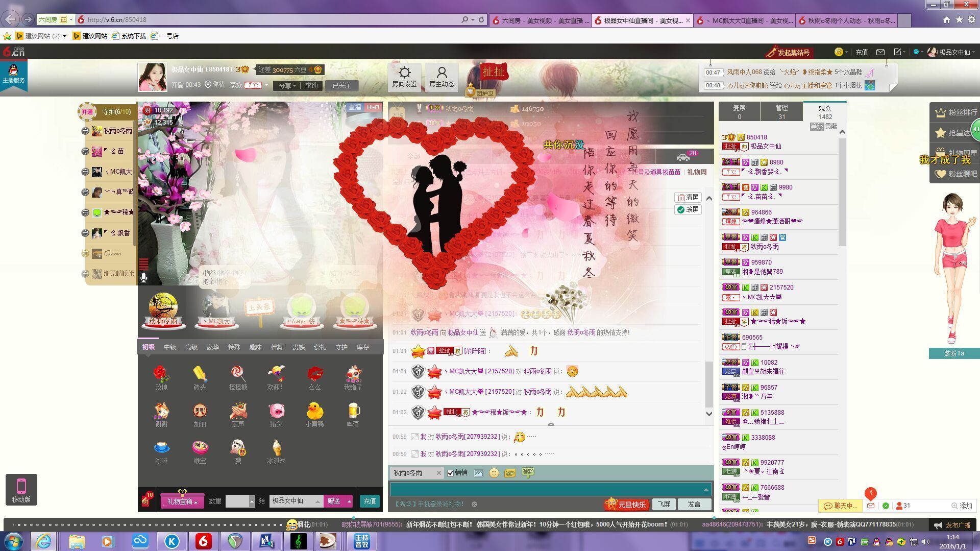Image resolution: width=980 pixels, height=551 pixels.
Task: Insert a picture in chat
Action: (x=478, y=473)
